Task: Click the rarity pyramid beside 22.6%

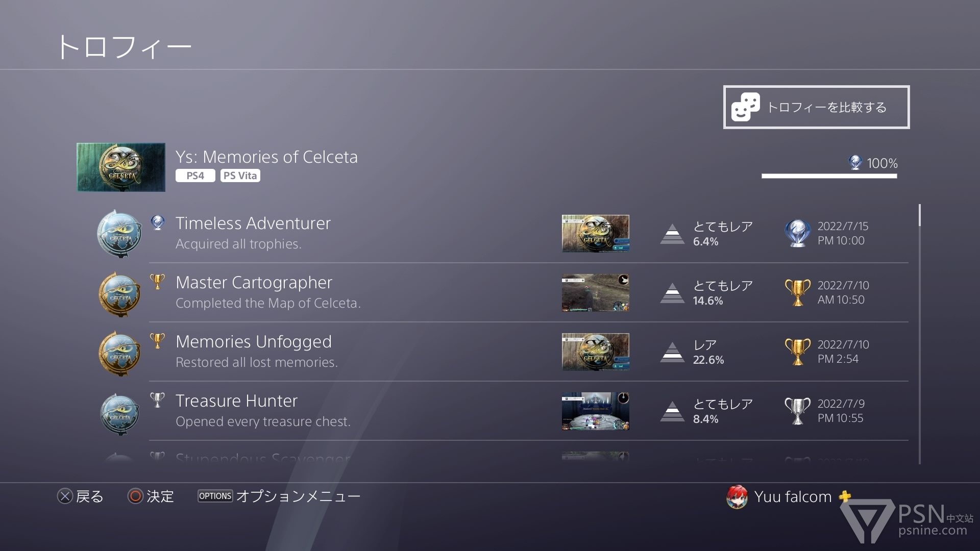Action: (x=672, y=352)
